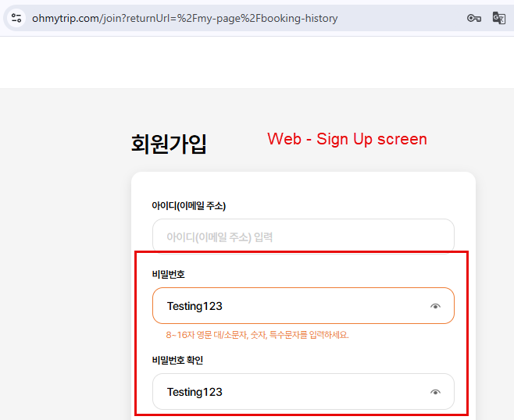Click into the 비밀번호 field with Testing123
The width and height of the screenshot is (514, 420).
pyautogui.click(x=303, y=306)
